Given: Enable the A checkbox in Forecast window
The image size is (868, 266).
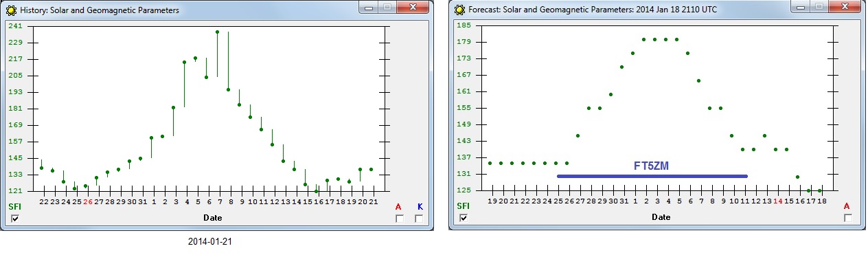Looking at the screenshot, I should (x=847, y=218).
